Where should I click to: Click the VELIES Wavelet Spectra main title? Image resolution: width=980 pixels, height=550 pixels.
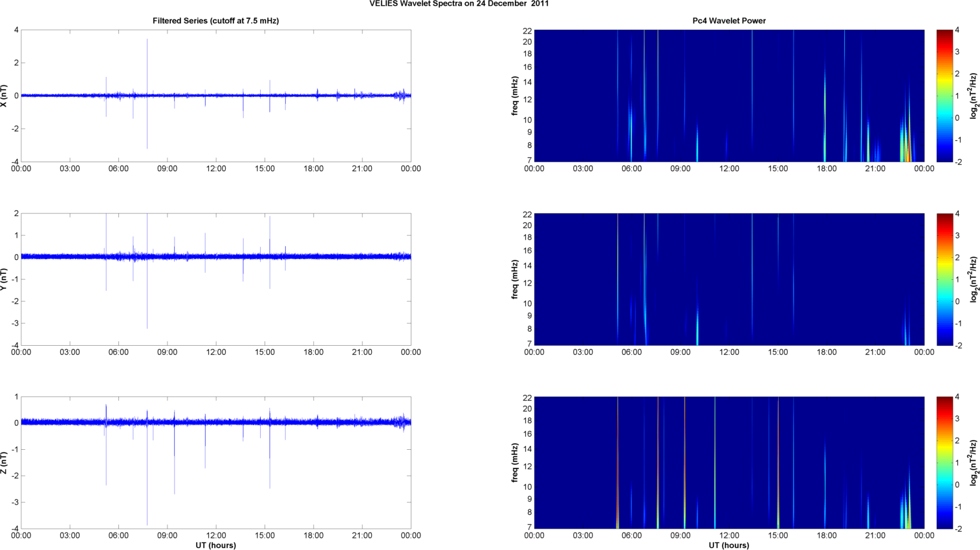[459, 4]
